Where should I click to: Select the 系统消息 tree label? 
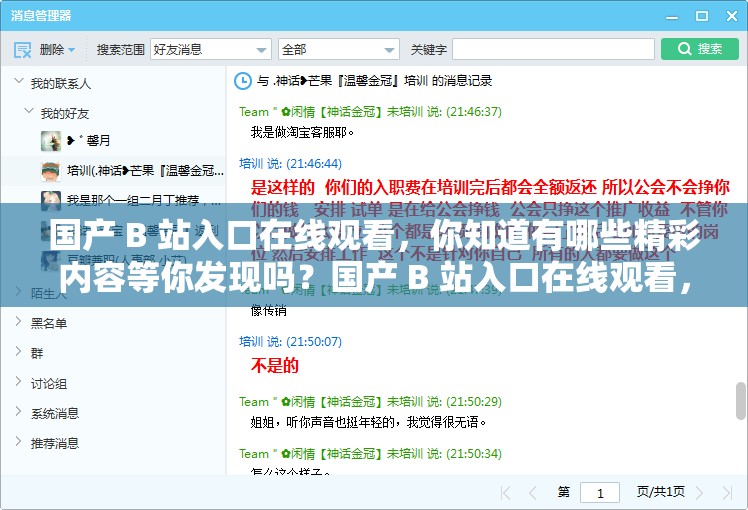[55, 414]
